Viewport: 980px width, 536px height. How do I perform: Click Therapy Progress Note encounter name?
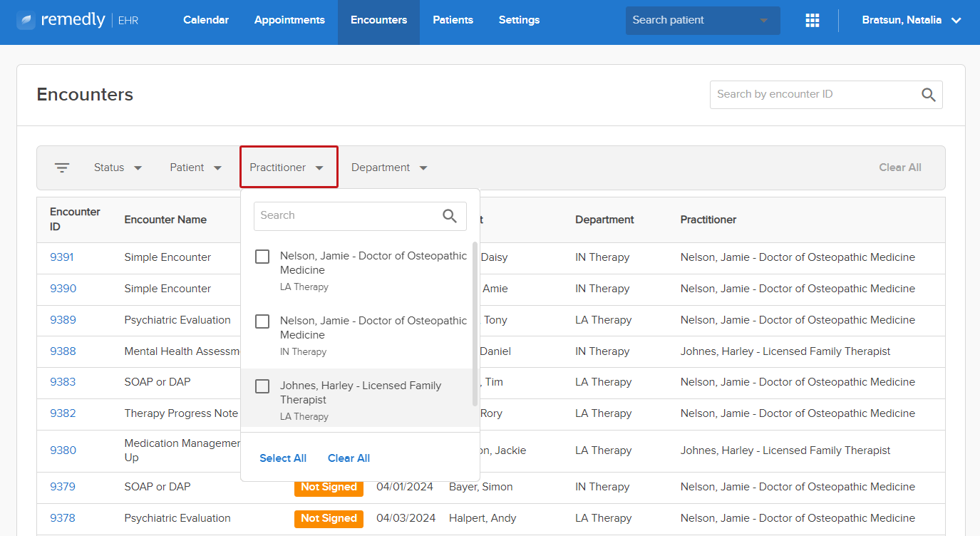181,413
